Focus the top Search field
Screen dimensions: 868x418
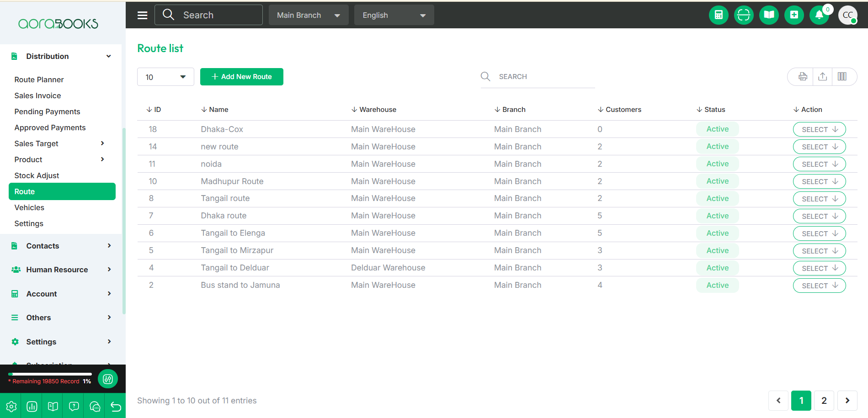tap(208, 15)
